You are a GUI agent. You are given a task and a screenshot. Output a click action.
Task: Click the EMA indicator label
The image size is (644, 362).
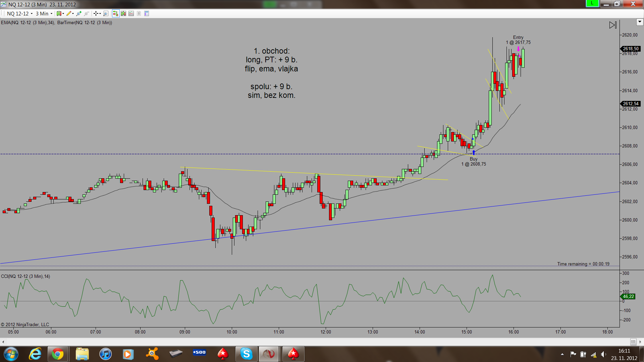[x=28, y=22]
